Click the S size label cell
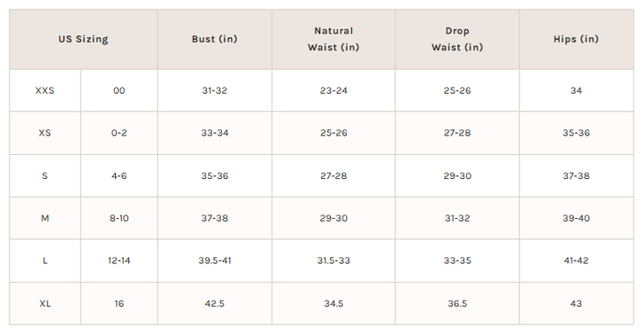 45,175
